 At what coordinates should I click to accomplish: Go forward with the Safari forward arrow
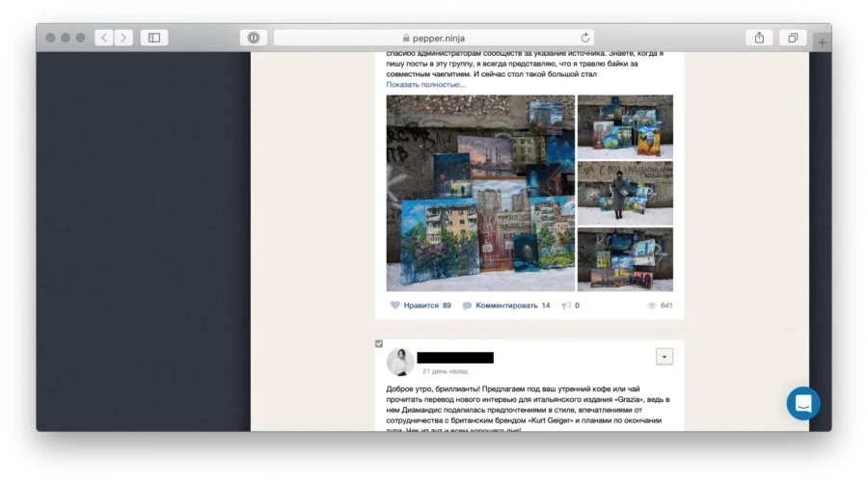pos(123,38)
